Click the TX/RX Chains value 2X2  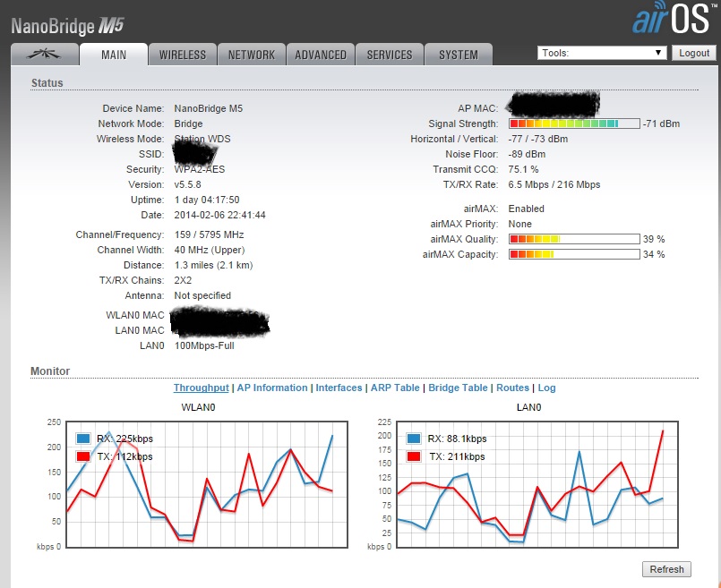(x=183, y=280)
